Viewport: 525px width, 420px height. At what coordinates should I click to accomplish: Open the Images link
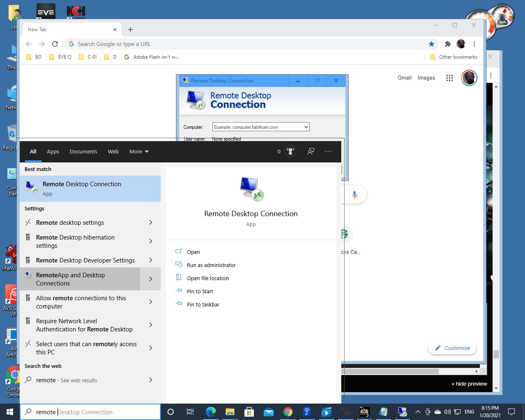click(x=426, y=78)
